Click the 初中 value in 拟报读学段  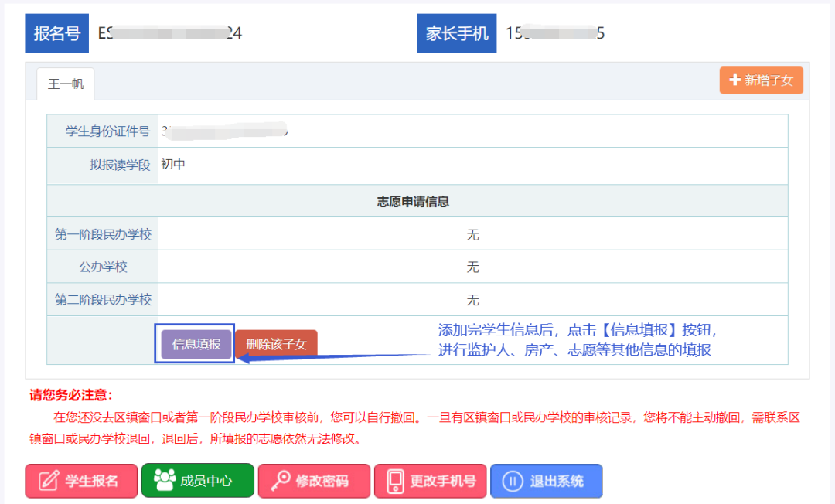click(x=173, y=164)
